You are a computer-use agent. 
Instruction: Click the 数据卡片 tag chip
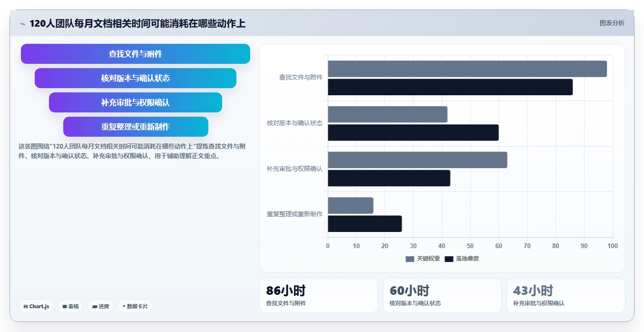[135, 306]
